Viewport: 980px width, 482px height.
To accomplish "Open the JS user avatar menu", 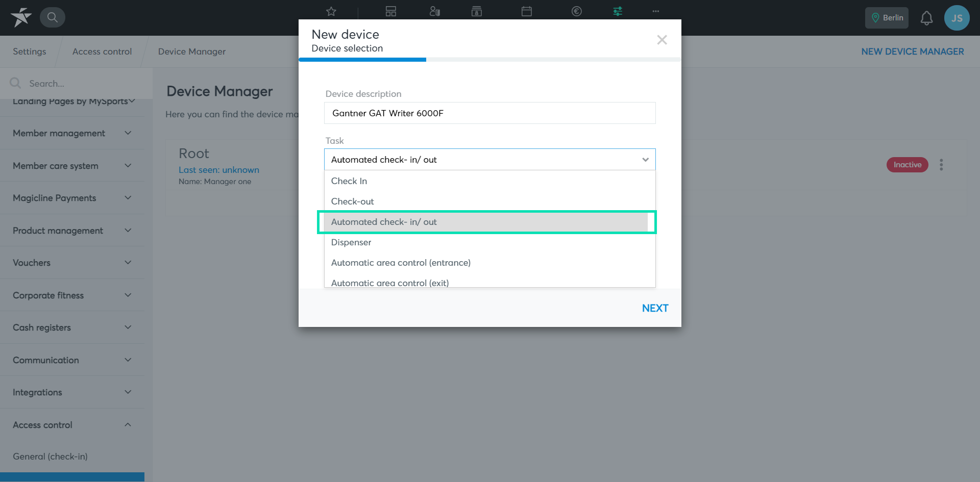I will (x=957, y=18).
